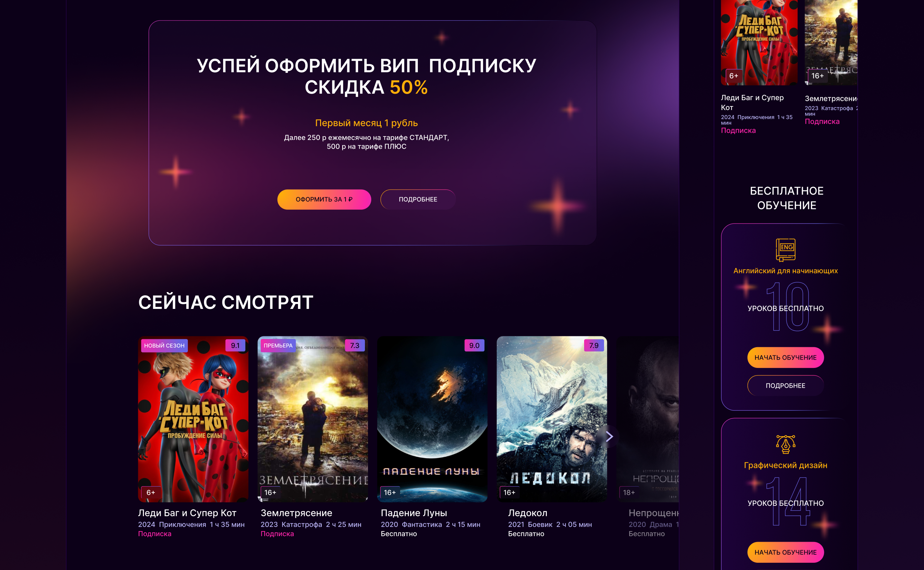Click Подписка link under Землетрясение
Image resolution: width=924 pixels, height=570 pixels.
(x=277, y=534)
